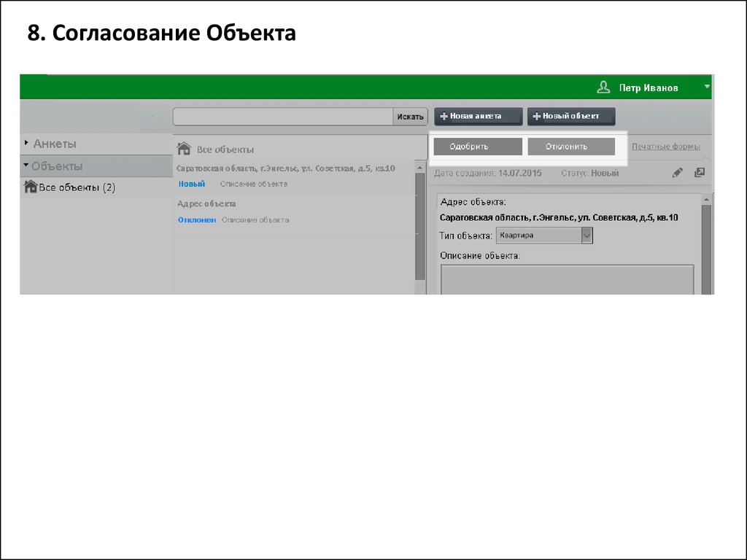Open the Тип объекта dropdown
Image resolution: width=747 pixels, height=560 pixels.
pos(587,236)
